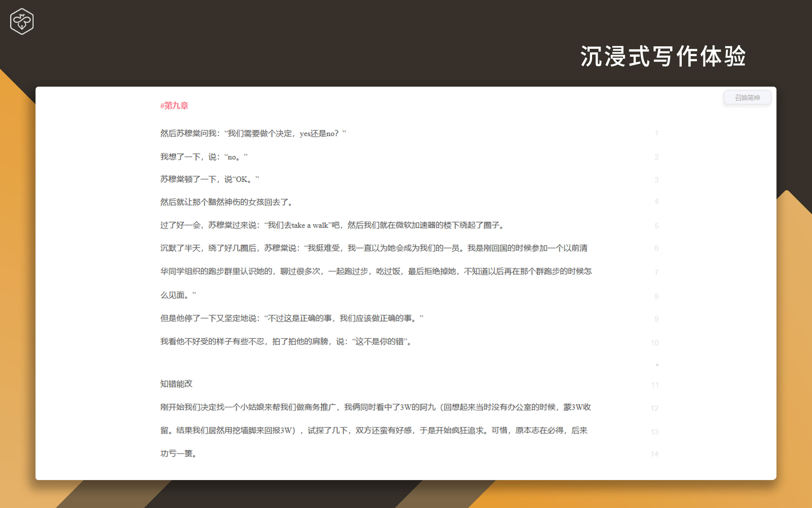Viewport: 812px width, 508px height.
Task: Click the line starting 华同学组织的跑步群
Action: [x=376, y=271]
